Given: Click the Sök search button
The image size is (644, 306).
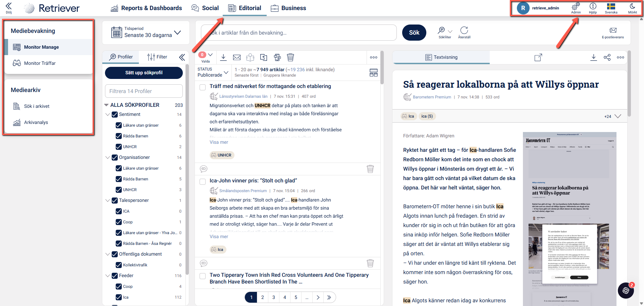Looking at the screenshot, I should point(414,33).
